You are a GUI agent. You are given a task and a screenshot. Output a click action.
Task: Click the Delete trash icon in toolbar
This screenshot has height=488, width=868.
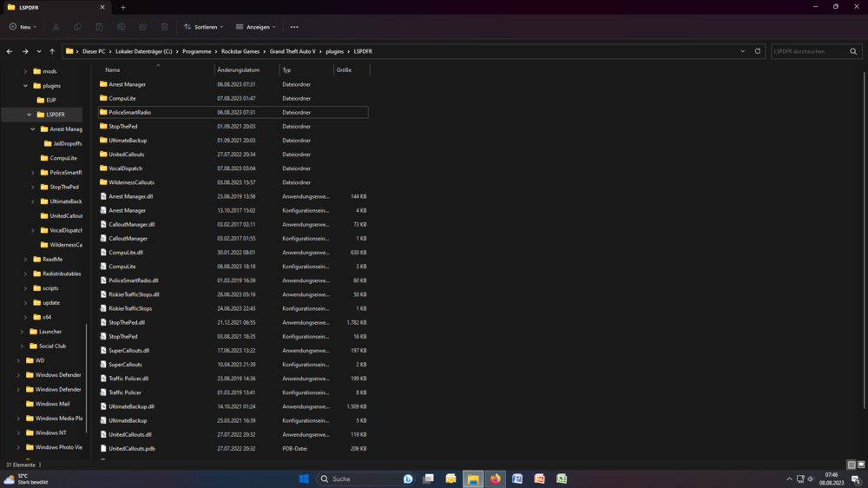click(x=164, y=27)
